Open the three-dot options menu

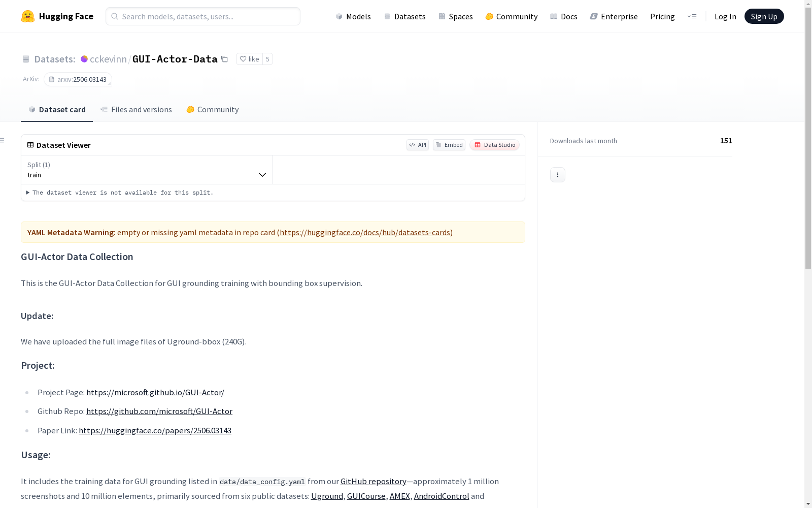[557, 174]
